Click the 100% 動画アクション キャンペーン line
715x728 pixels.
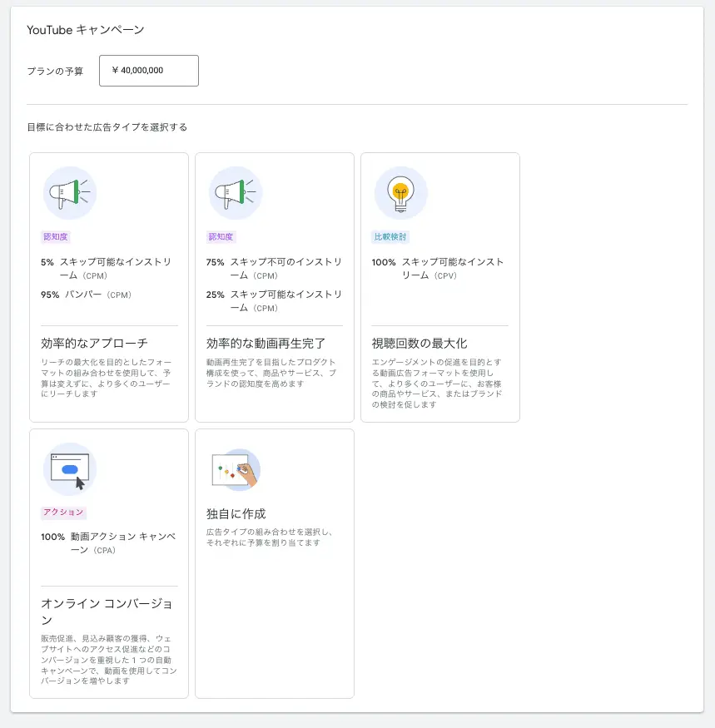point(108,543)
